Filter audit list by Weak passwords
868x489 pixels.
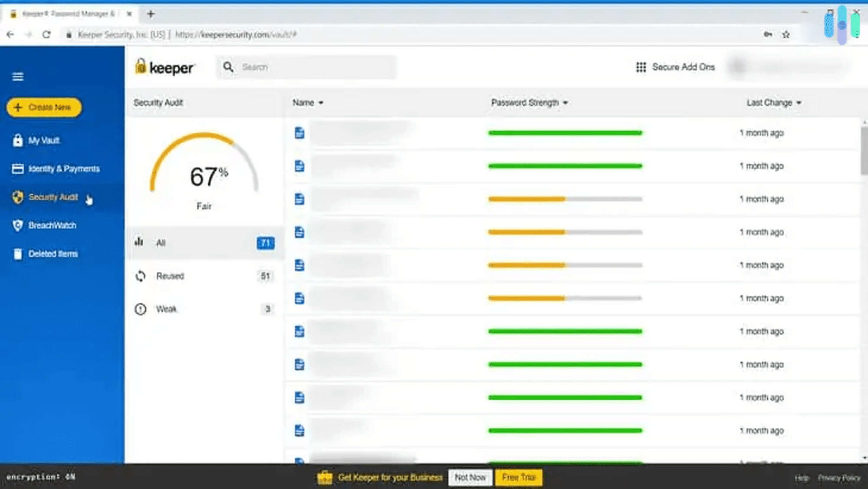[x=167, y=309]
